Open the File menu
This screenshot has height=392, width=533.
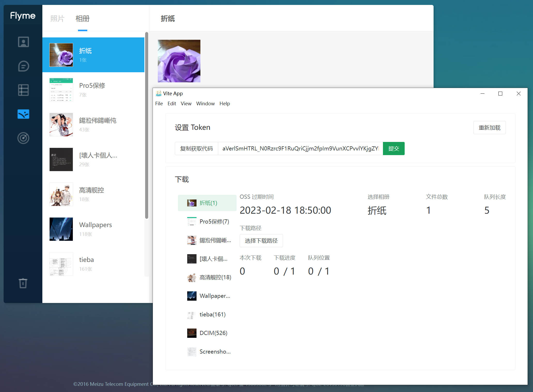click(x=159, y=103)
